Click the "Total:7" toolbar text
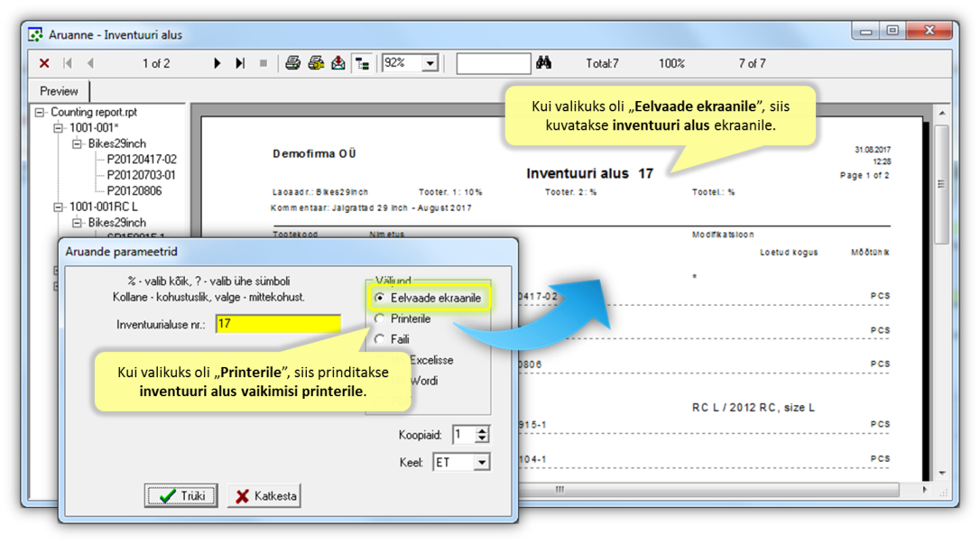This screenshot has width=980, height=544. point(602,63)
